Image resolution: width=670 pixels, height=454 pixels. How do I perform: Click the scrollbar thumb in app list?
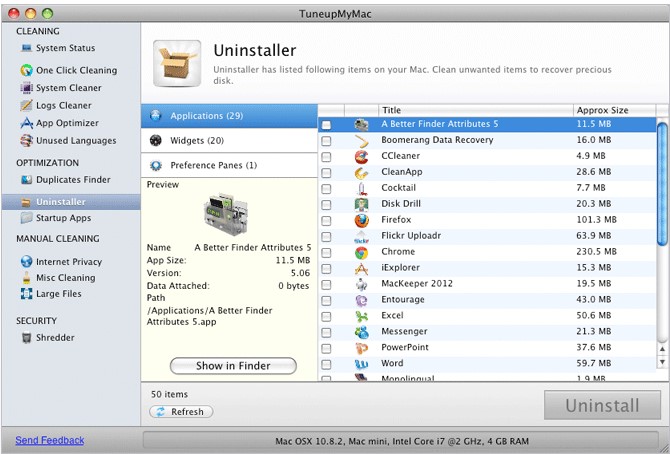click(662, 184)
